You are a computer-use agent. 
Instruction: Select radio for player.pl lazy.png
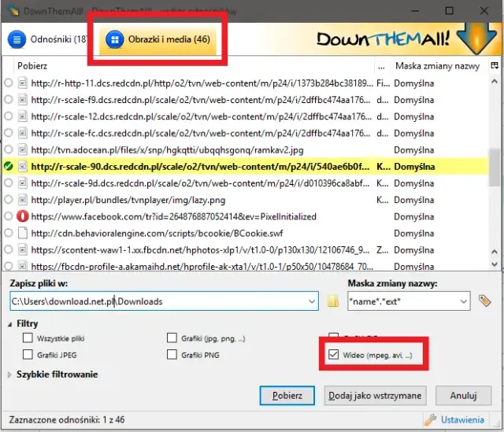[x=9, y=200]
